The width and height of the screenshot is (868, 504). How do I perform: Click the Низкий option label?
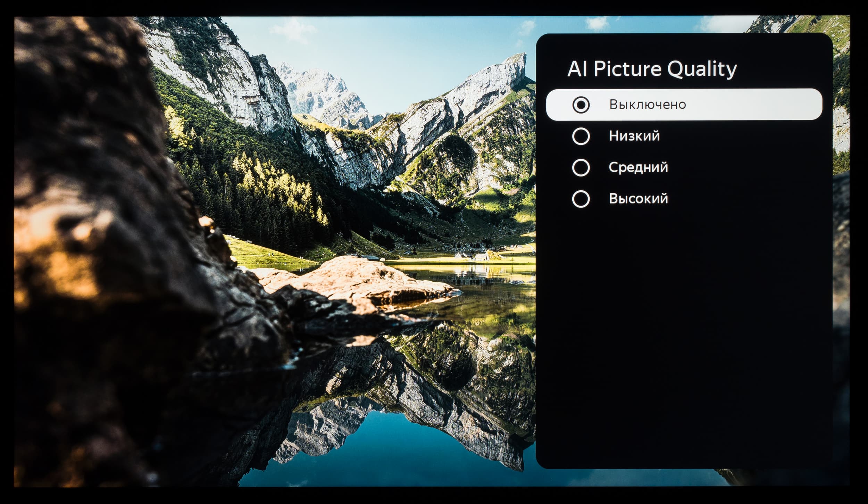point(634,136)
